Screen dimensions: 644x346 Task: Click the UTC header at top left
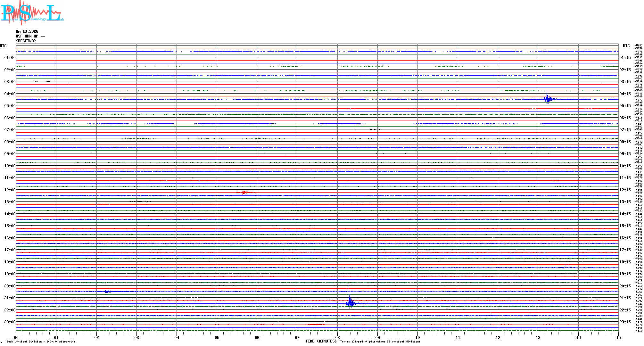[x=3, y=46]
